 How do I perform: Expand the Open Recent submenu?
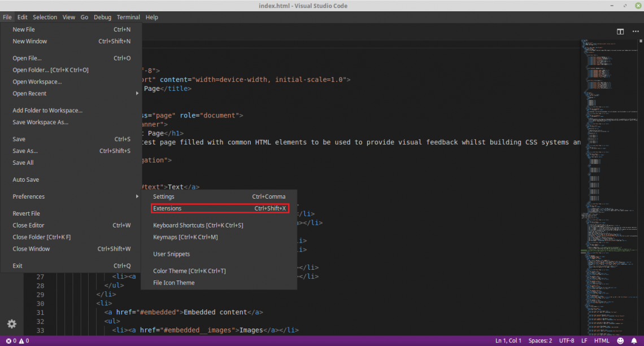point(31,93)
